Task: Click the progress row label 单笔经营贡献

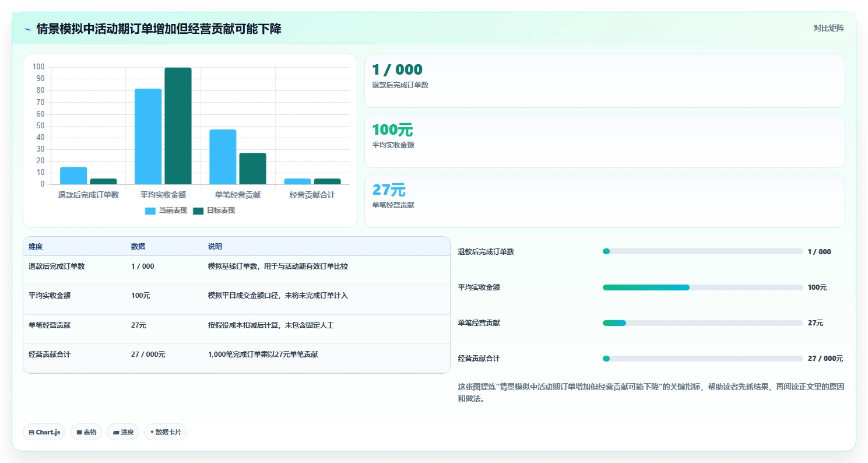Action: tap(479, 323)
